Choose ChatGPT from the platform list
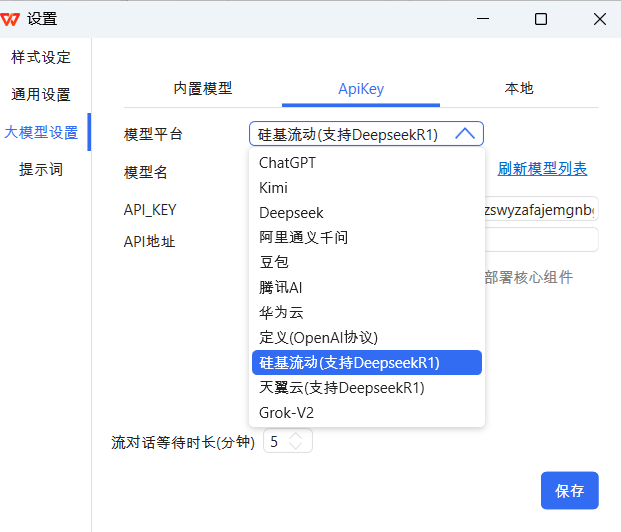The height and width of the screenshot is (532, 621). pyautogui.click(x=367, y=163)
